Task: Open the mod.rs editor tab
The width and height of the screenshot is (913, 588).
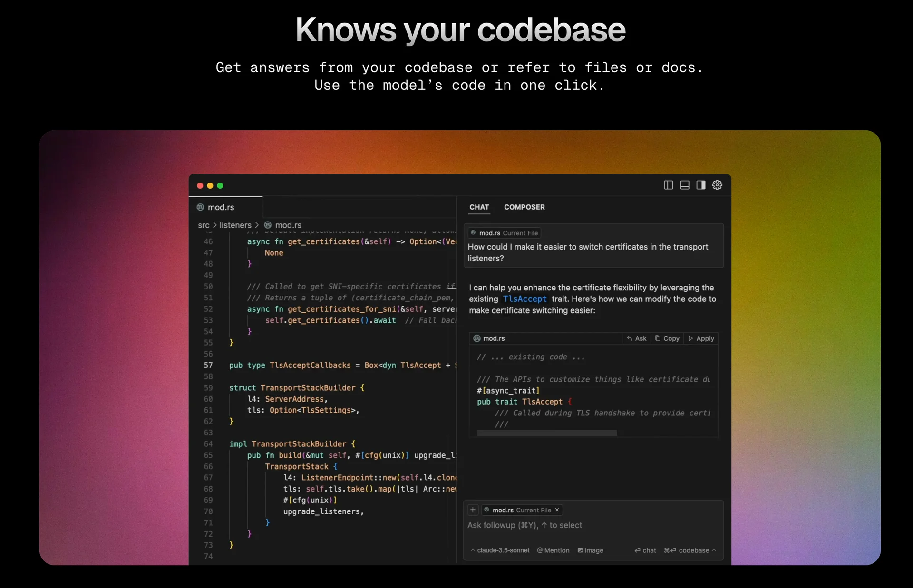Action: click(x=221, y=207)
